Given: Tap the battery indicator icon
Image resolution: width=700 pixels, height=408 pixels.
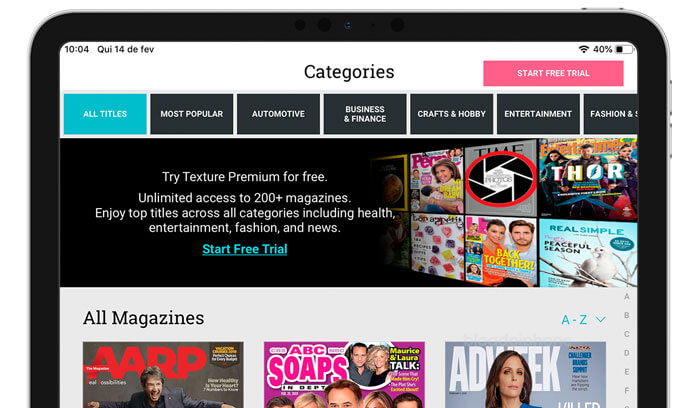Looking at the screenshot, I should pos(624,49).
